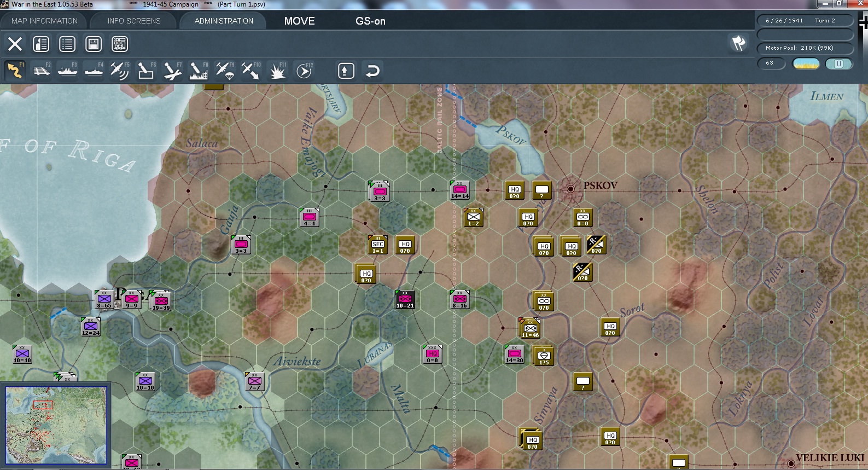The width and height of the screenshot is (868, 470).
Task: Select the 19=39 unit counter
Action: click(x=161, y=300)
